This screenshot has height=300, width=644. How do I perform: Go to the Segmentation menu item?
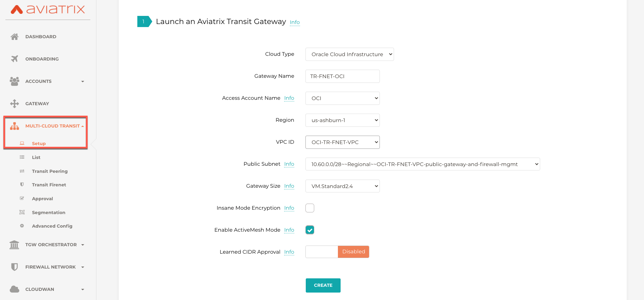[49, 212]
